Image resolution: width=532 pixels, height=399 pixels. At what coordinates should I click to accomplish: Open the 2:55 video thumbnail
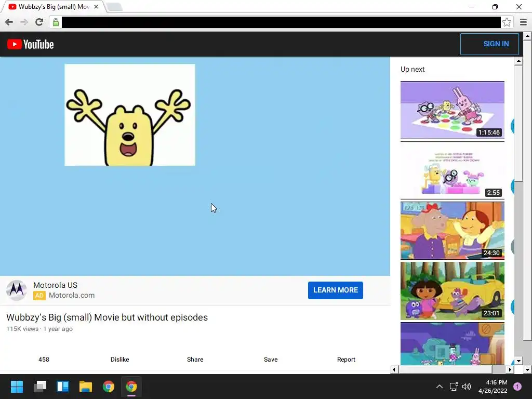[x=453, y=170]
